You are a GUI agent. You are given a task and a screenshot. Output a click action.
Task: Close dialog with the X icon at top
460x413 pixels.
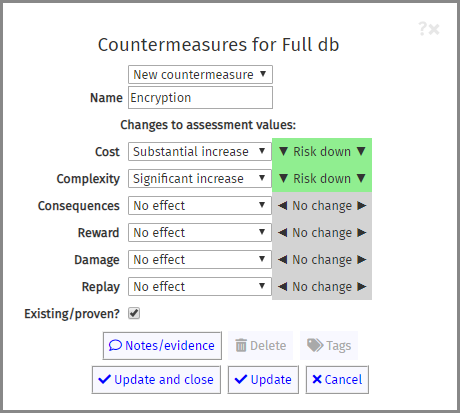tap(434, 29)
